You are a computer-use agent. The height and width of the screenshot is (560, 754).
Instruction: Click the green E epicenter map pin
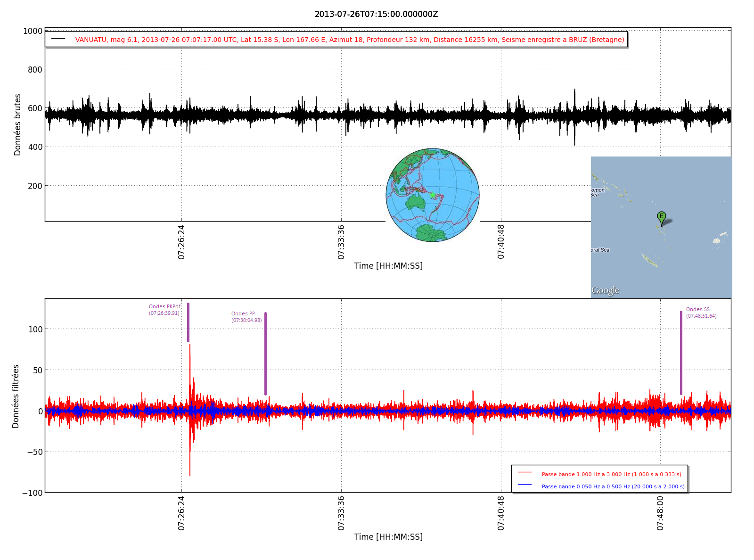[661, 217]
